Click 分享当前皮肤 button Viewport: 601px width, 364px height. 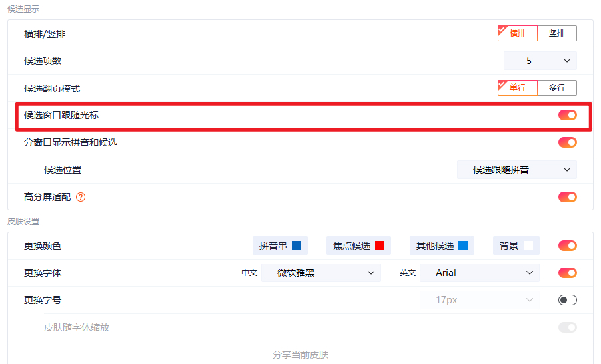pos(300,355)
